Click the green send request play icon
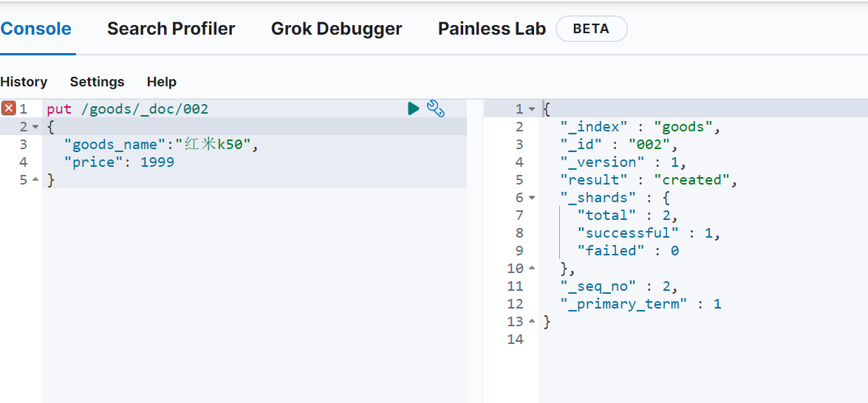 click(413, 109)
